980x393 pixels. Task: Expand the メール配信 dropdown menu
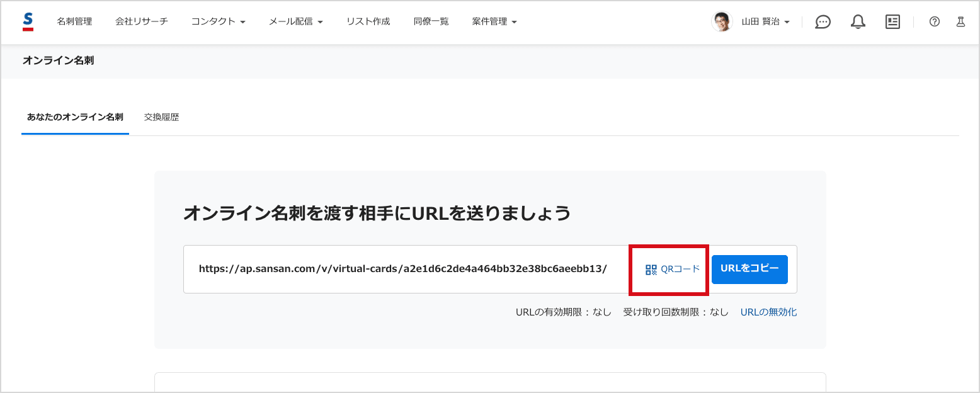point(296,21)
